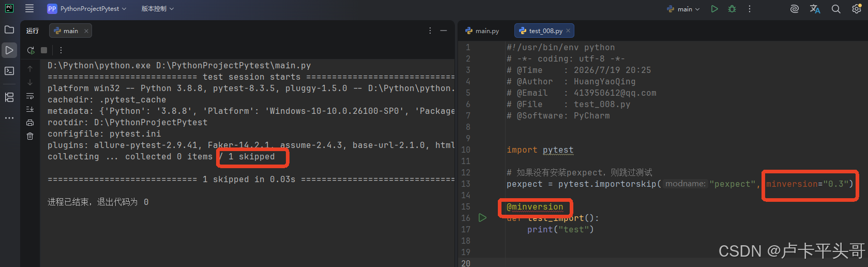Screen dimensions: 868x267
Task: Click the 'rootdir: D:\PythonProjectPytest' console line
Action: [x=127, y=123]
